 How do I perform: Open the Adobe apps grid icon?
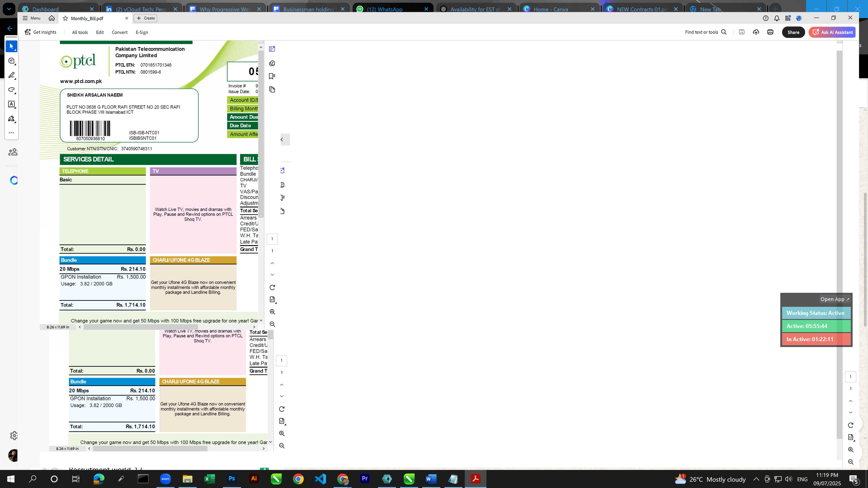(788, 18)
